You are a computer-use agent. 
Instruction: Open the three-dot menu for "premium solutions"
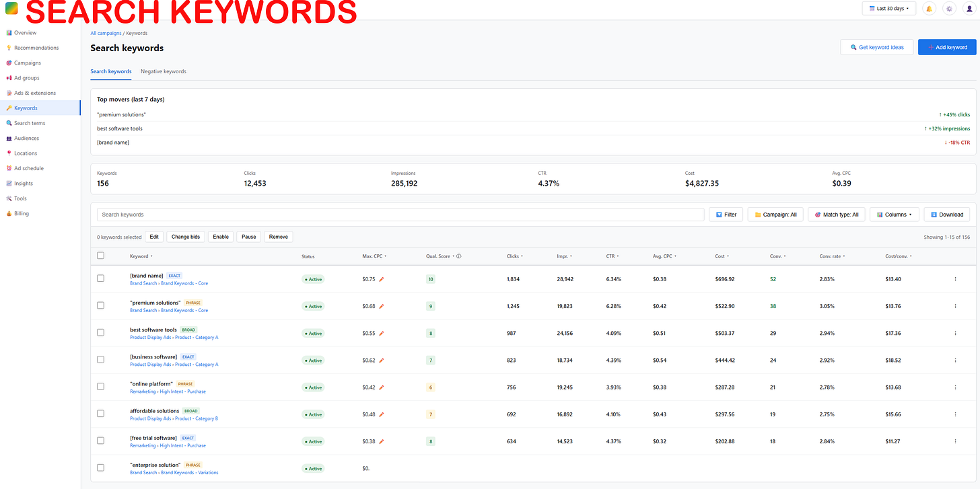(955, 306)
